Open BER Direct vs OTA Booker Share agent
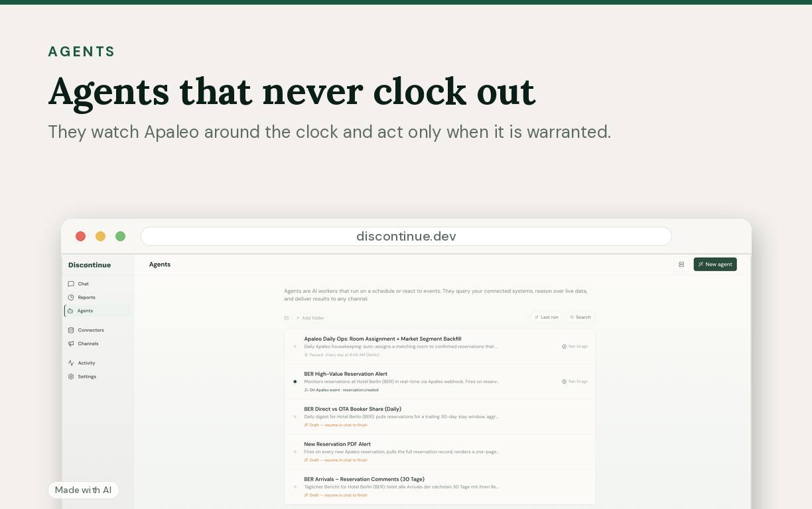This screenshot has width=812, height=509. point(440,417)
